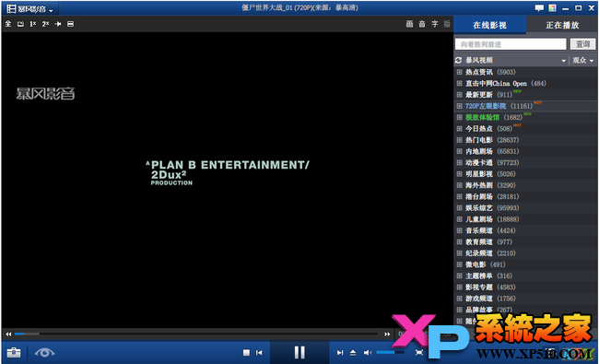Skip to the previous video track

(259, 353)
